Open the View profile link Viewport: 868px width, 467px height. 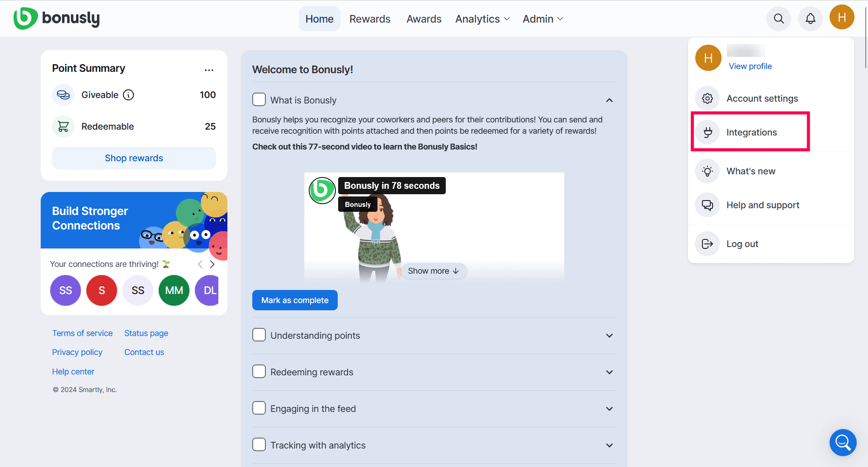click(x=750, y=66)
